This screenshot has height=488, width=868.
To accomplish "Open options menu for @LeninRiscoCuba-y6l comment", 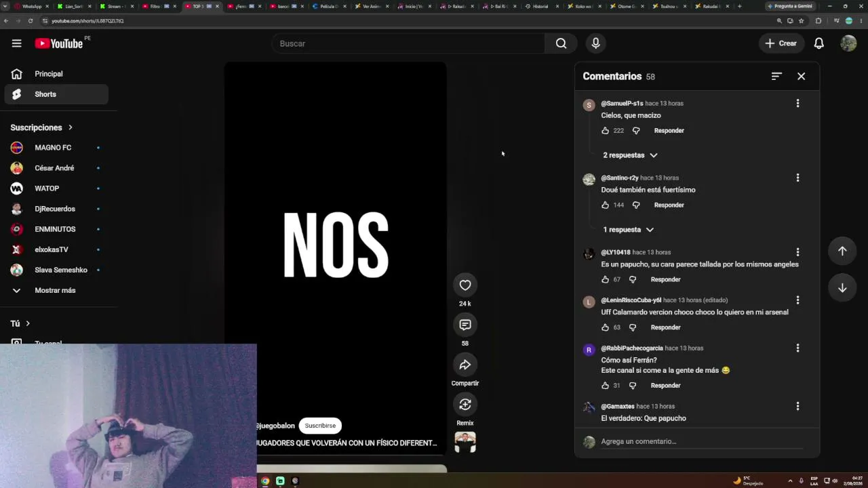I will pyautogui.click(x=797, y=300).
